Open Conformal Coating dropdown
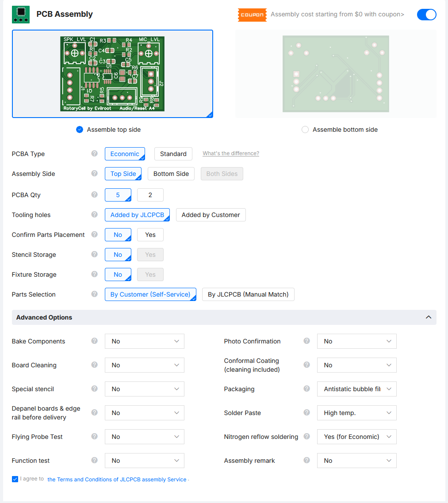Viewport: 448px width, 503px height. pyautogui.click(x=357, y=365)
